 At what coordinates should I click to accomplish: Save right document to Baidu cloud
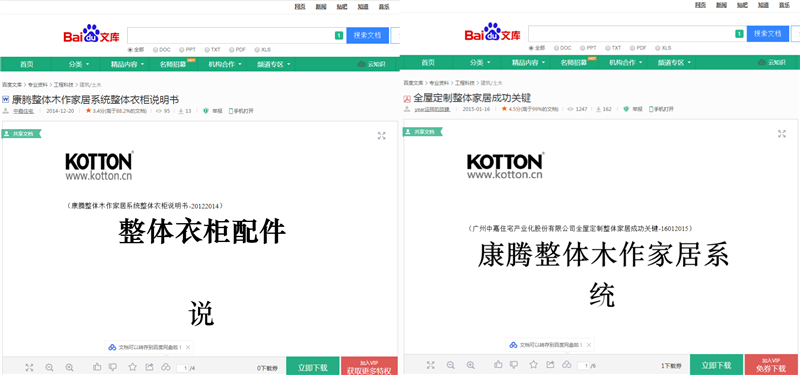[x=566, y=364]
